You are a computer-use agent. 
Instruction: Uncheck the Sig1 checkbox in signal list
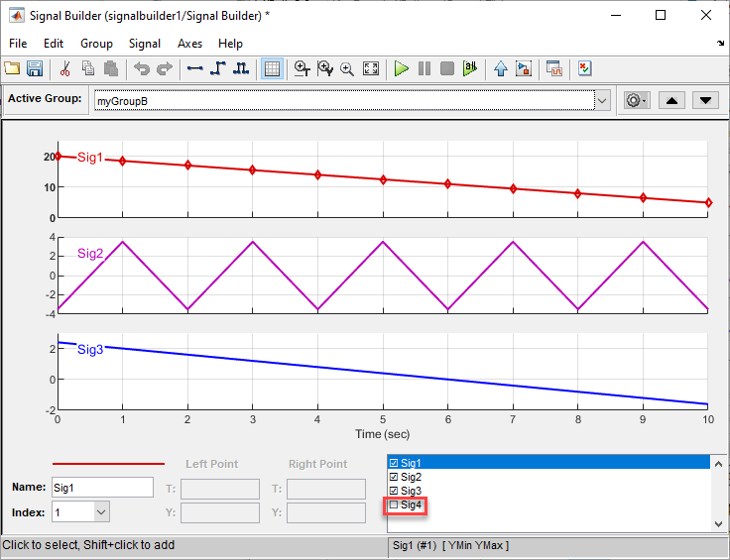point(394,463)
